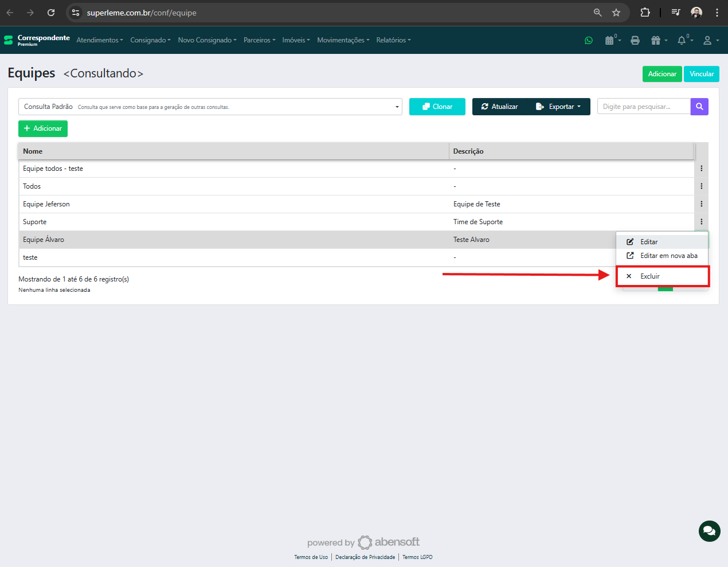Open three-dot menu for Equipe Jeferson row
Image resolution: width=728 pixels, height=567 pixels.
point(701,204)
